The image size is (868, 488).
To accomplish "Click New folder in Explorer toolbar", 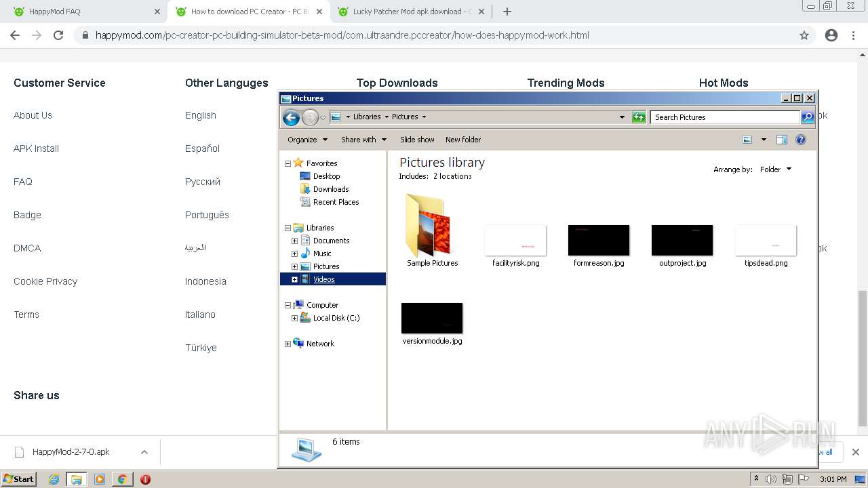I will (463, 140).
